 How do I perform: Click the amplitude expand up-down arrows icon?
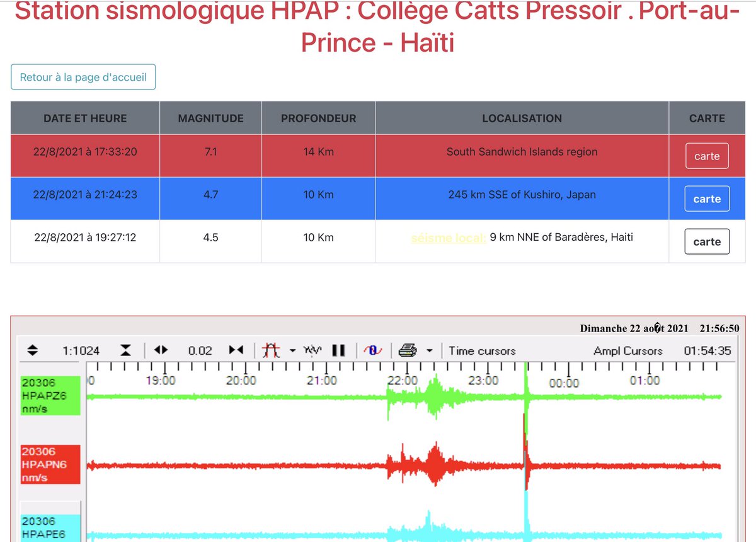tap(33, 350)
